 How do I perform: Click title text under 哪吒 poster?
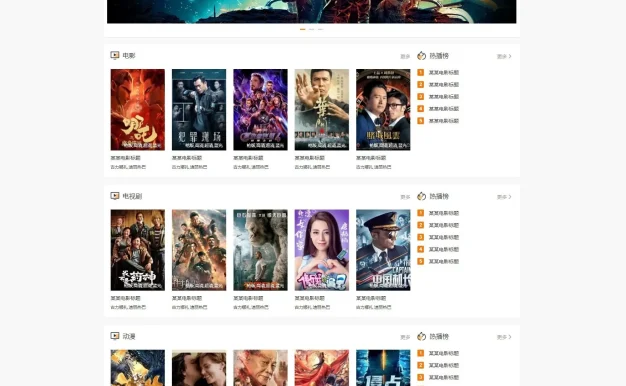point(125,158)
